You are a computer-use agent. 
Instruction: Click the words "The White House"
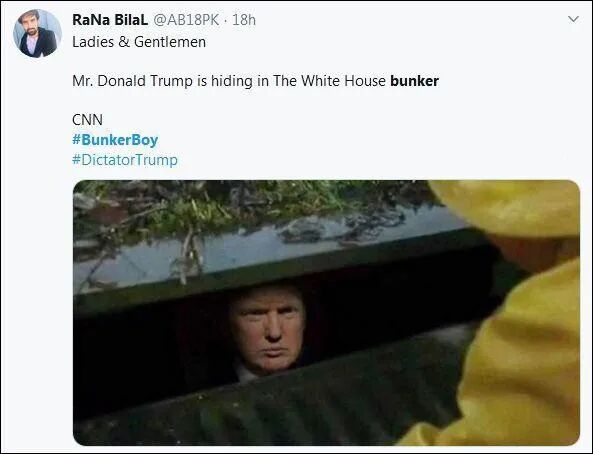(x=329, y=81)
